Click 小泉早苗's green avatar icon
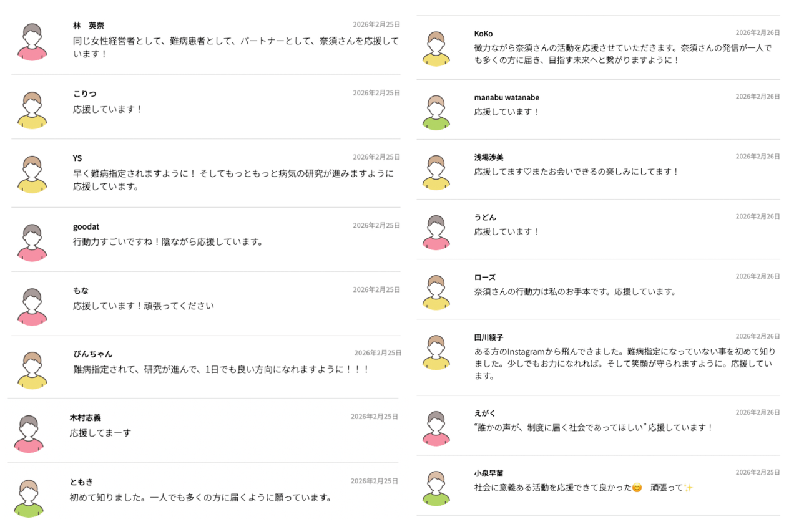Viewport: 799px width, 532px height. tap(436, 488)
